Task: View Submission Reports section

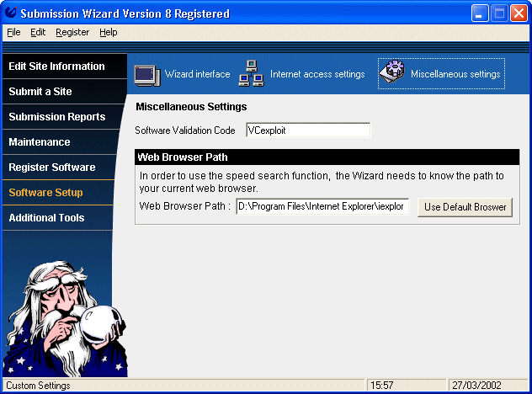Action: coord(62,117)
